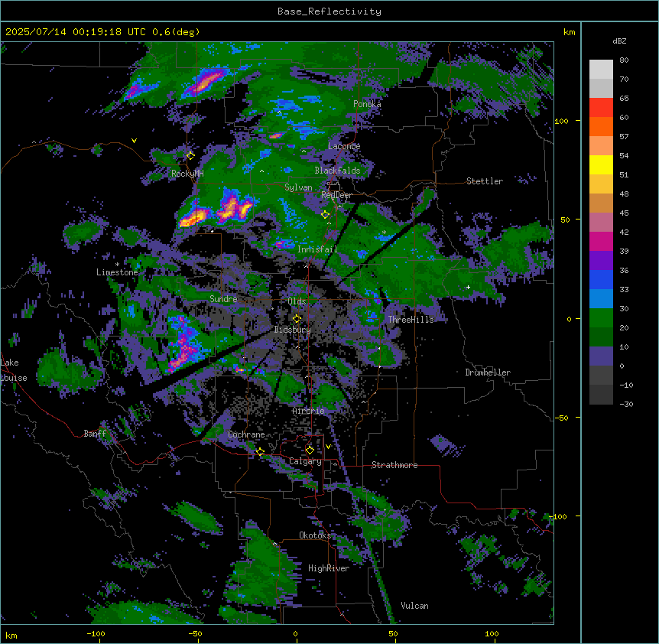Click the Blackfalds label
This screenshot has width=659, height=644.
pos(337,171)
